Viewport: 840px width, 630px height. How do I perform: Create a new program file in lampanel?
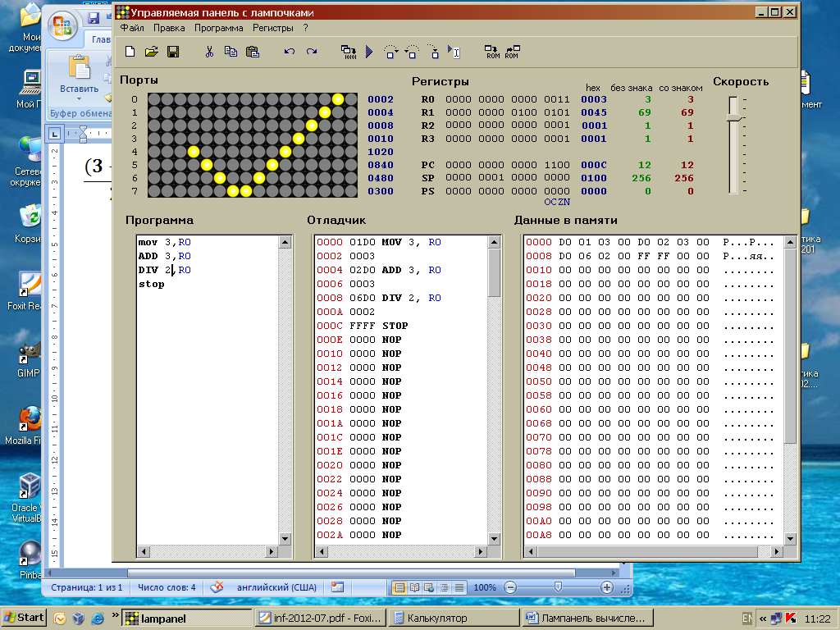point(130,52)
